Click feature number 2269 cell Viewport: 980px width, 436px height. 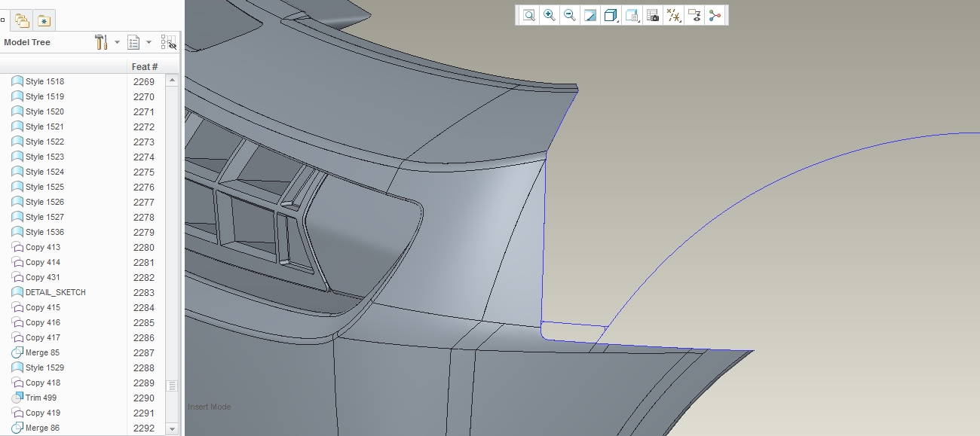[144, 81]
